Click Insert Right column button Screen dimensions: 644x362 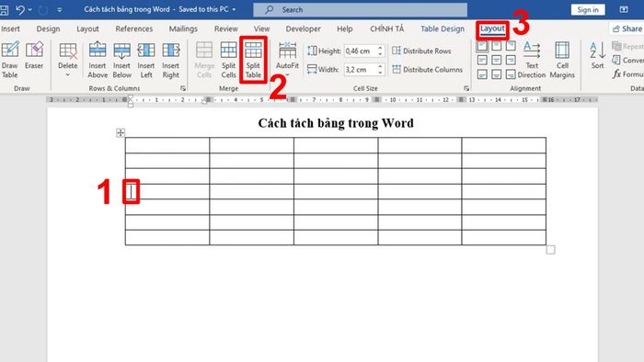click(170, 60)
